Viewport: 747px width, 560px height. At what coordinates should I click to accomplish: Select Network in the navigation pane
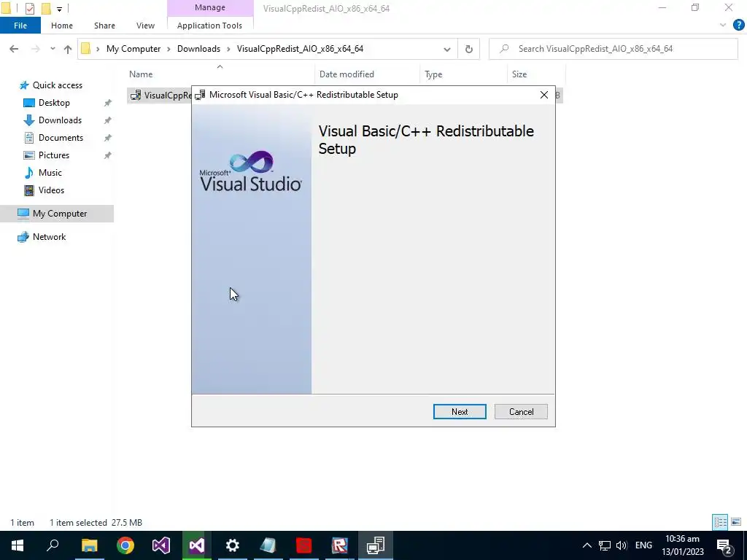coord(49,237)
